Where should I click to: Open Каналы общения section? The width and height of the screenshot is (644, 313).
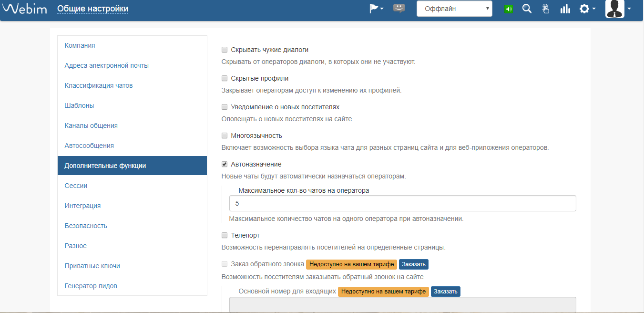133,125
